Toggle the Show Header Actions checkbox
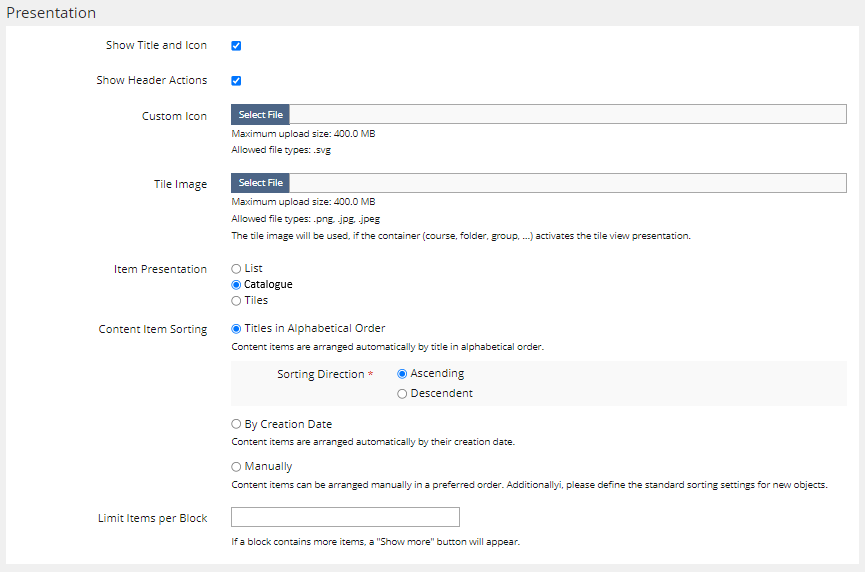 236,81
